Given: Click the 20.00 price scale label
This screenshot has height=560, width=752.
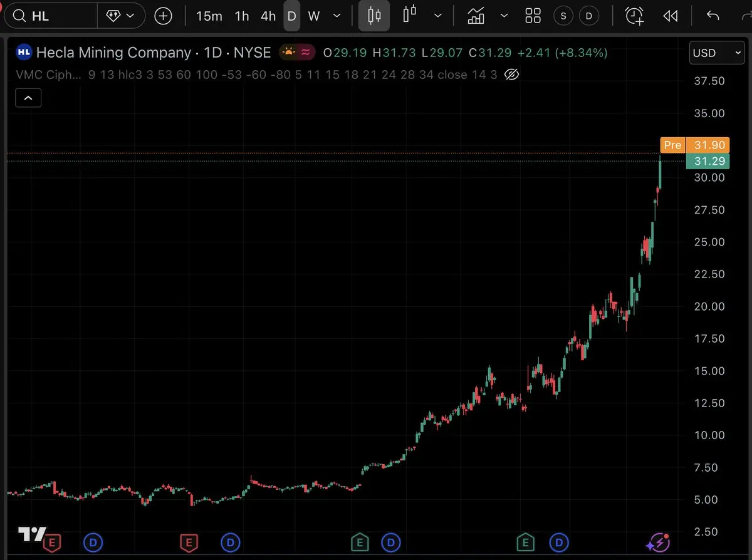Looking at the screenshot, I should (x=709, y=306).
